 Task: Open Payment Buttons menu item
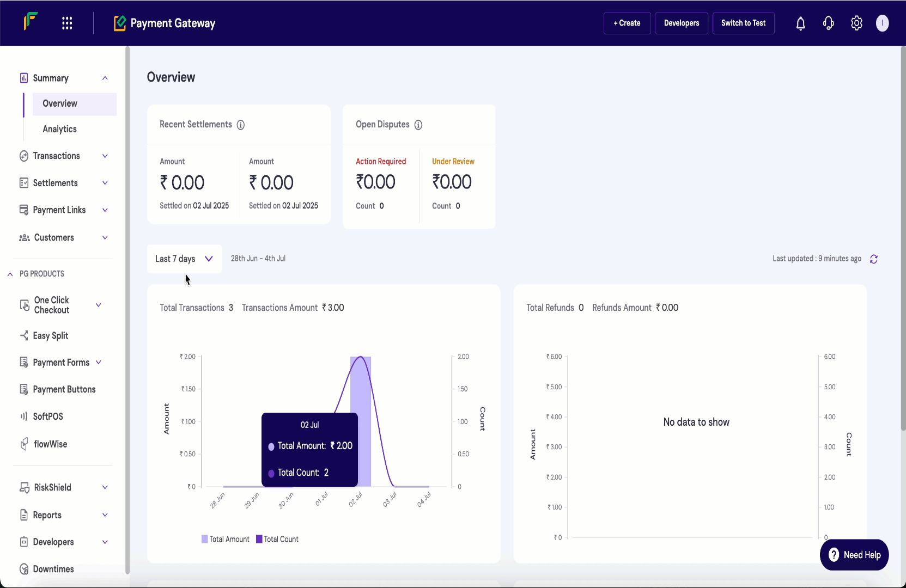point(64,389)
